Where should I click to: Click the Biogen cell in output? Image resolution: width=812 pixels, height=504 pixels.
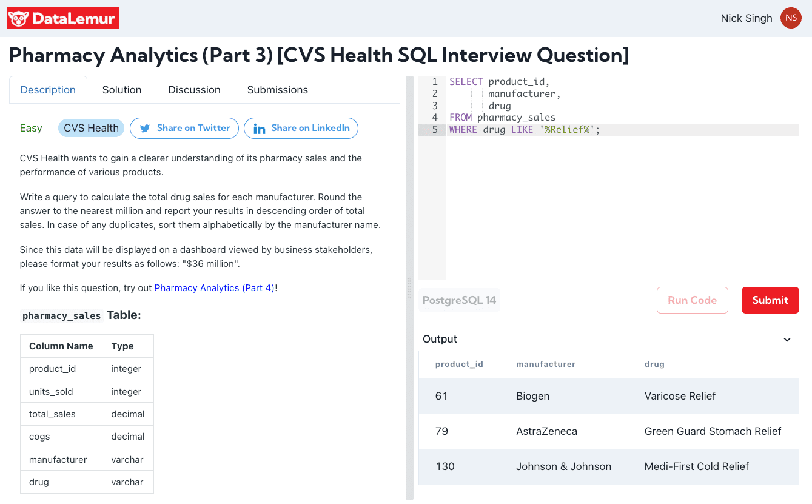(x=532, y=396)
